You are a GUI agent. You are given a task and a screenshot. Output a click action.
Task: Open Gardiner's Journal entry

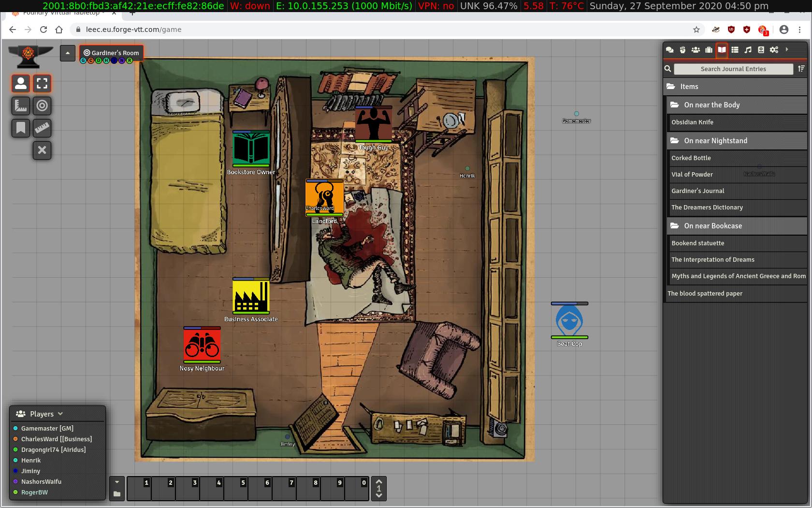point(737,191)
